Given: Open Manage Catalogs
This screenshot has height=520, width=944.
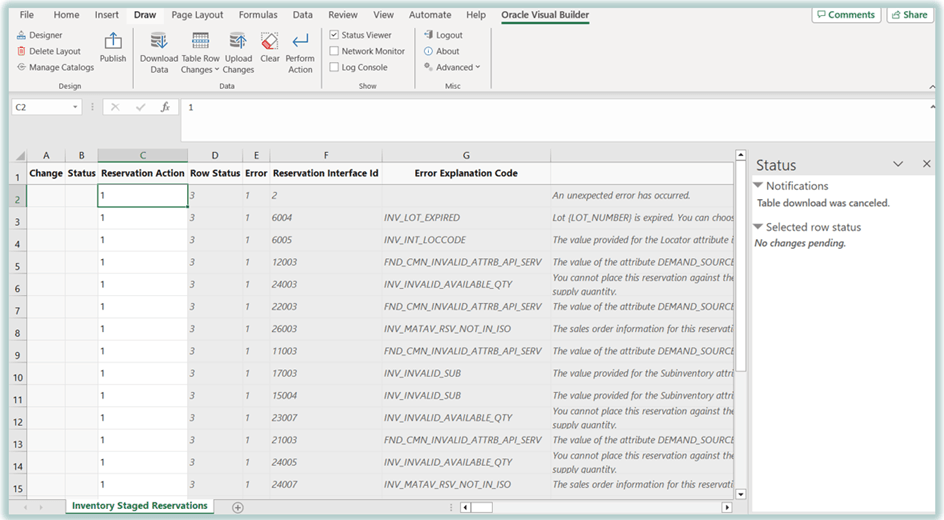Looking at the screenshot, I should (55, 67).
